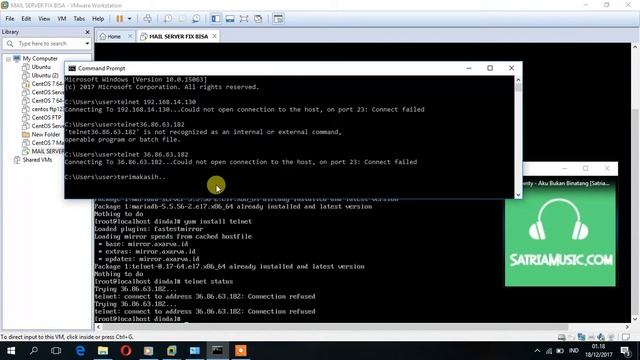Click the Command Prompt scrollbar up arrow
This screenshot has width=640, height=360.
(x=518, y=80)
